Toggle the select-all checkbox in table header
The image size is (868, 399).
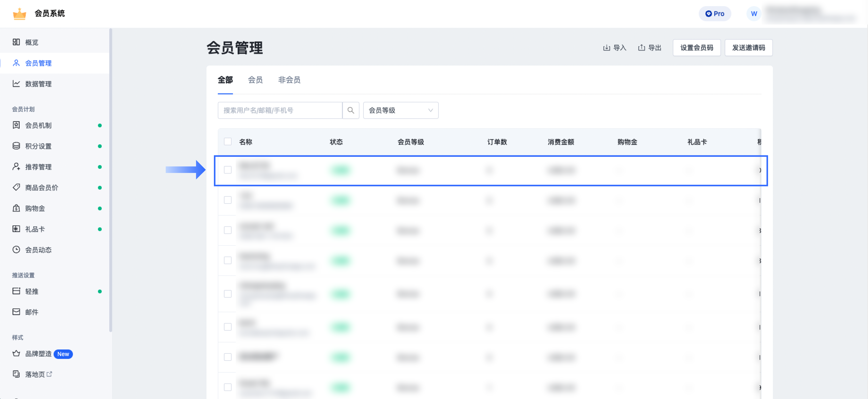click(228, 141)
